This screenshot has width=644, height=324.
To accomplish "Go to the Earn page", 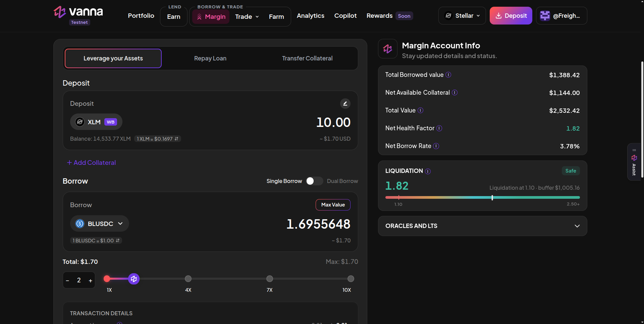I will (x=174, y=17).
